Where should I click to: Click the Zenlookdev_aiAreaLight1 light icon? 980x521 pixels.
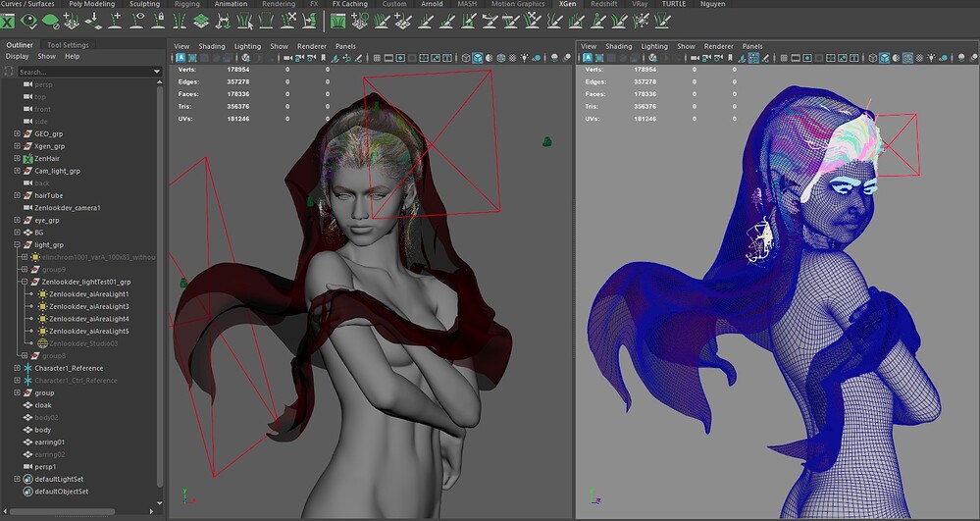point(42,294)
